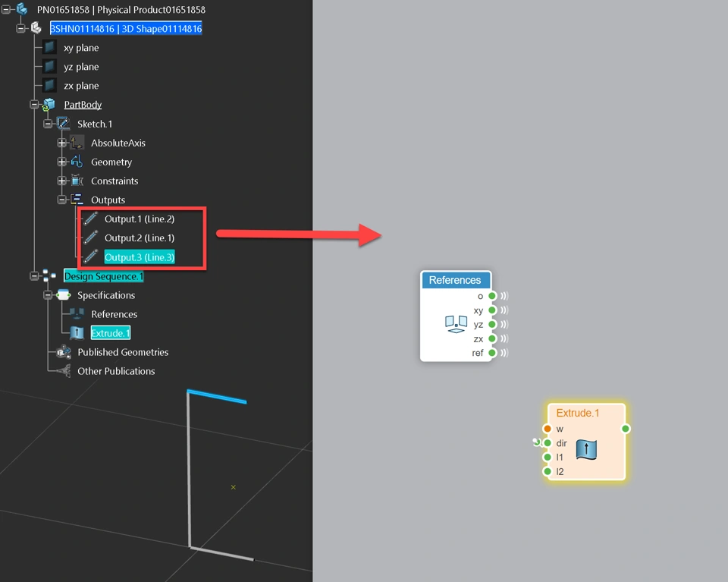Click the line icon of Output.2
728x582 pixels.
coord(90,238)
